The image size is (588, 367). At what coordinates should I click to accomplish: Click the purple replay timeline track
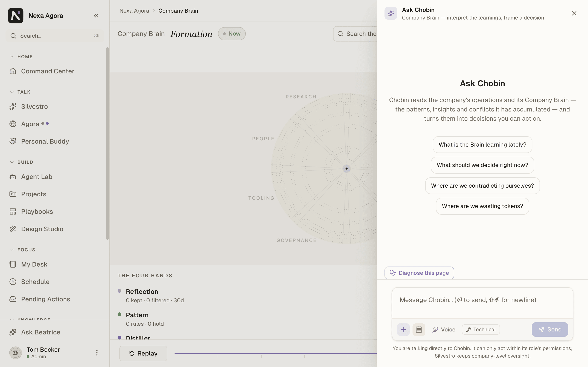coord(276,353)
